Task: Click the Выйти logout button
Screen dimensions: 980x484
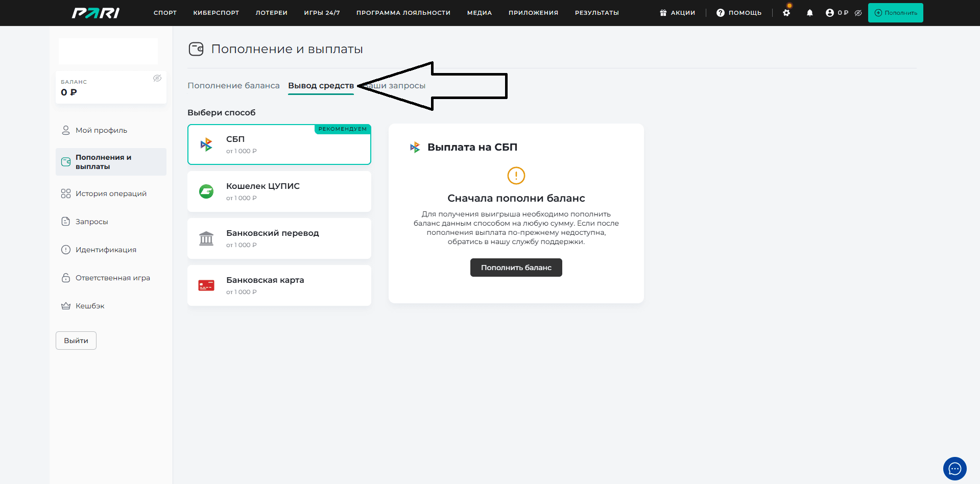Action: click(x=76, y=341)
